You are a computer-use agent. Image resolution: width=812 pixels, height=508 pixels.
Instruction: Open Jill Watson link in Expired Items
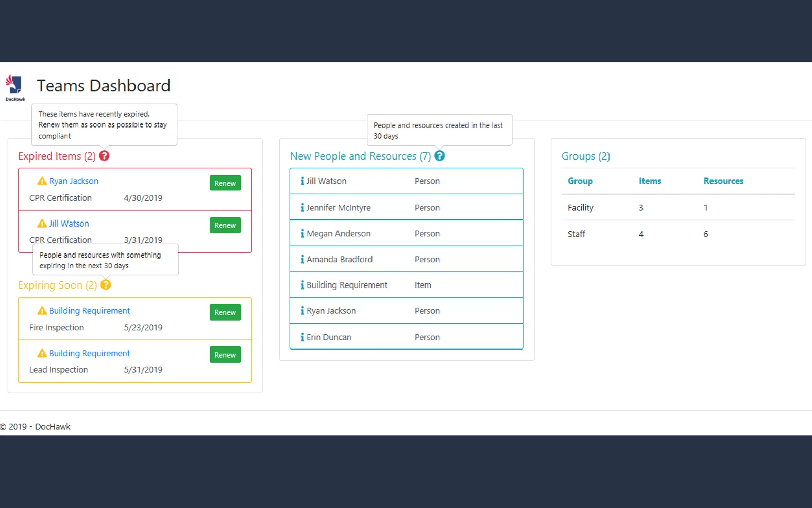click(x=69, y=224)
